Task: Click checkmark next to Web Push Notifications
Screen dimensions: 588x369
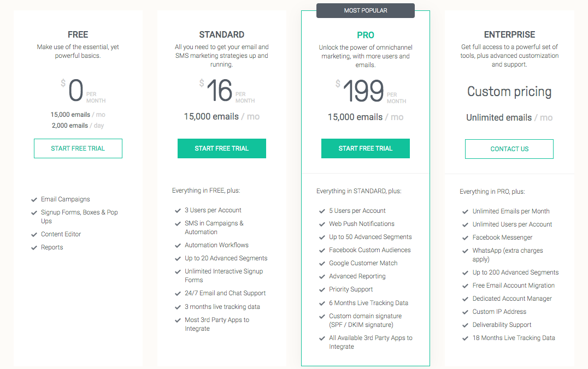Action: tap(322, 224)
